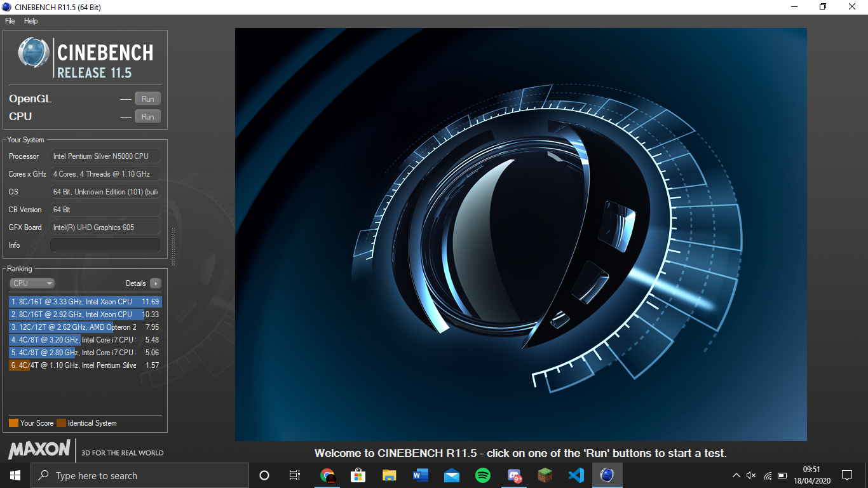Click the active Cinebench taskbar icon
The width and height of the screenshot is (868, 488).
[607, 475]
